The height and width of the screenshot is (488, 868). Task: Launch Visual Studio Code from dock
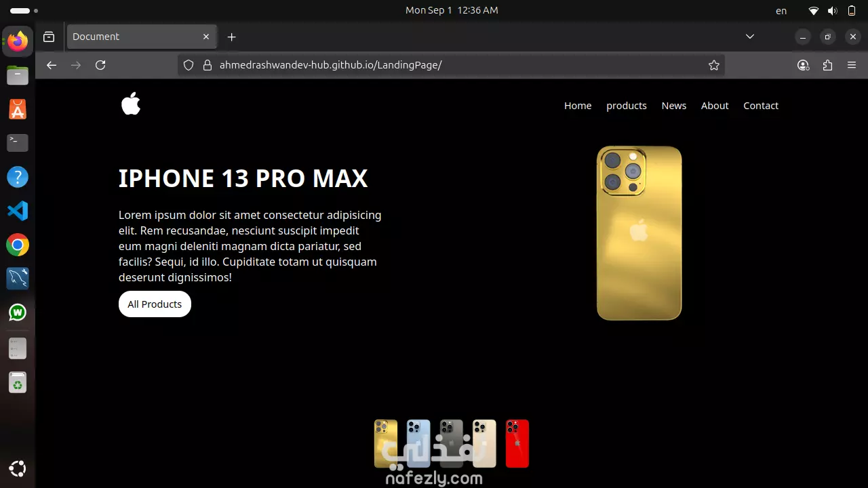[x=18, y=211]
